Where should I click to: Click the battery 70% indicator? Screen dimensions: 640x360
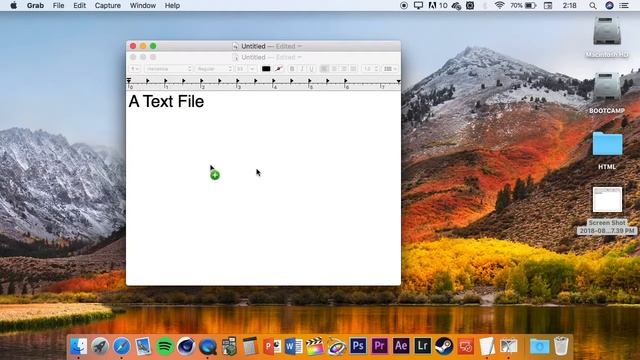coord(523,6)
